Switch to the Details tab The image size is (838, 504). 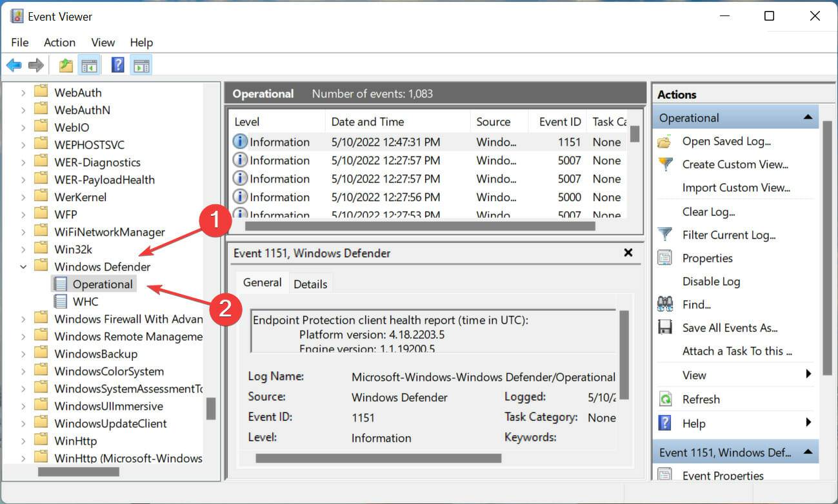coord(310,284)
